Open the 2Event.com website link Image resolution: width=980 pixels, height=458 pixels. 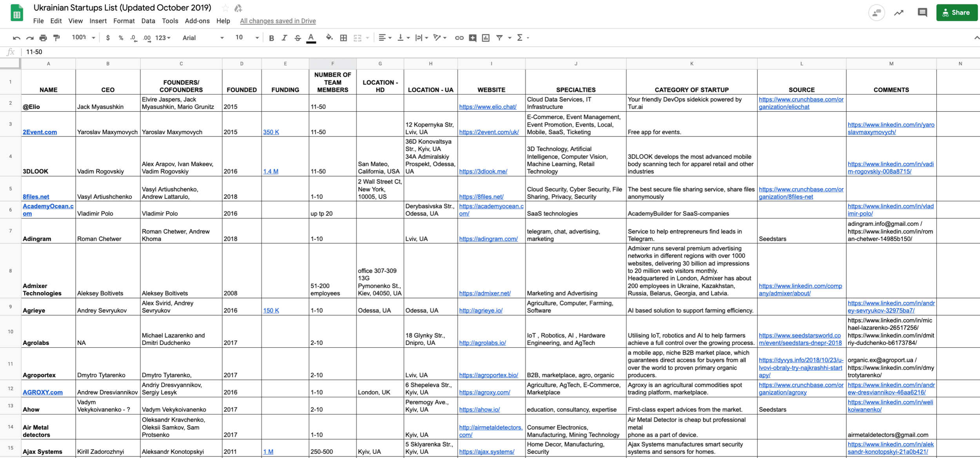[489, 132]
